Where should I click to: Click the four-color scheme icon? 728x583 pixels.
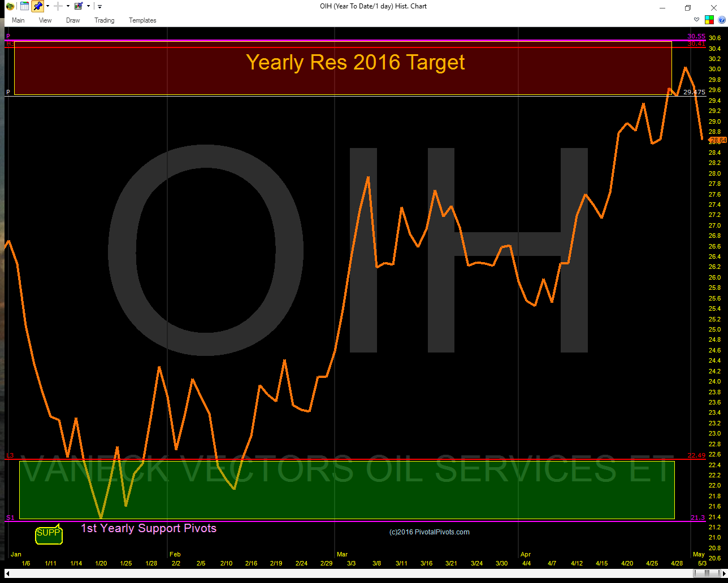[x=709, y=20]
